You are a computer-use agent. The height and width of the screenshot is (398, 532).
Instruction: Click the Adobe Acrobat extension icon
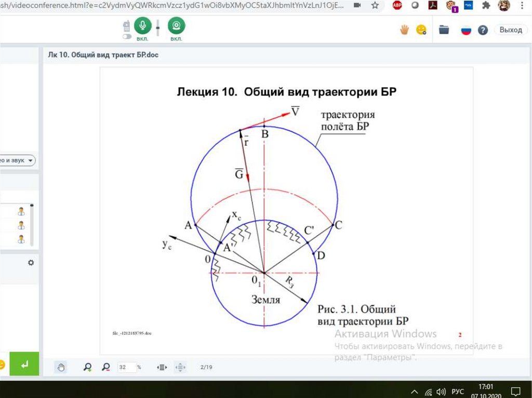[433, 5]
